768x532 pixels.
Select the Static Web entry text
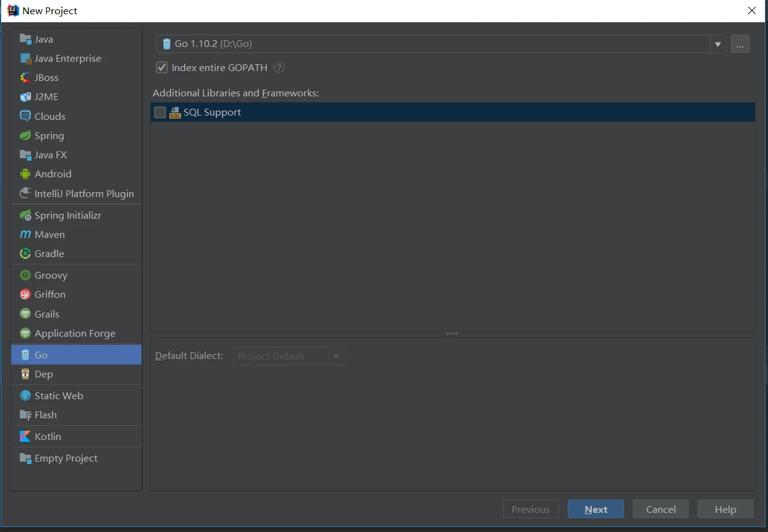pyautogui.click(x=59, y=396)
